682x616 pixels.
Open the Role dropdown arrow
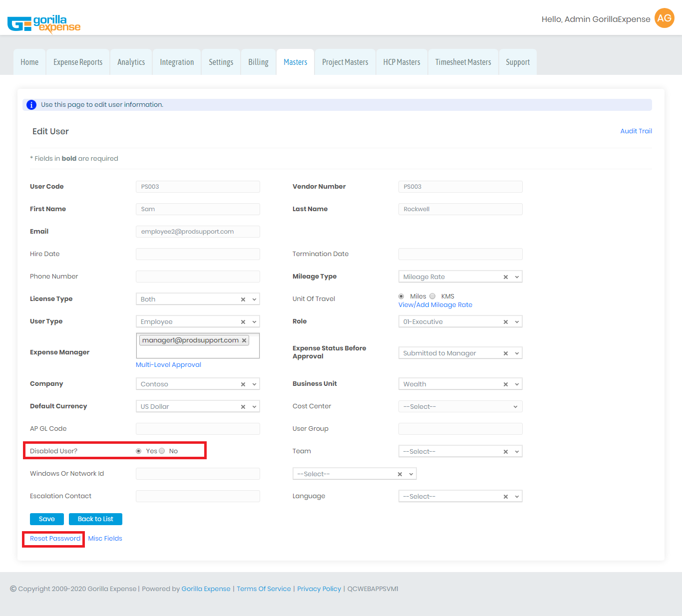point(517,322)
